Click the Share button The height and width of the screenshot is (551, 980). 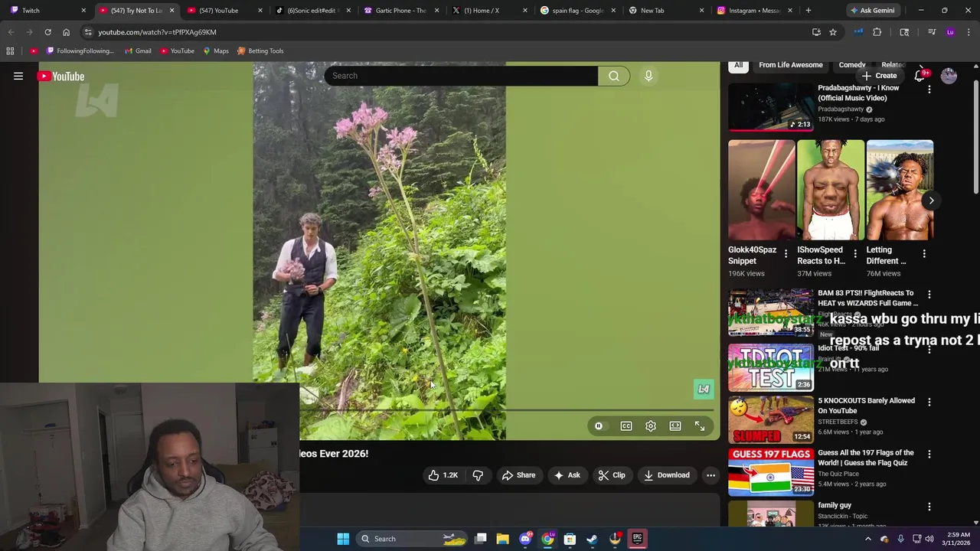pos(518,475)
